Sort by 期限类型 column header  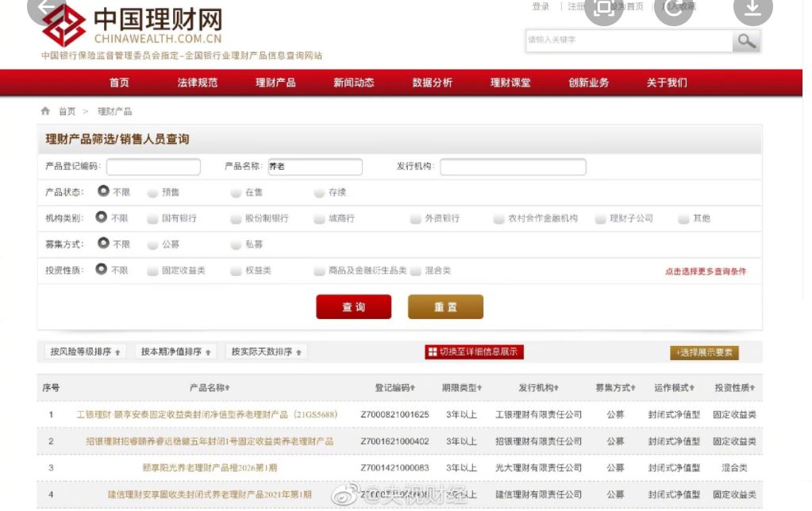[x=461, y=388]
